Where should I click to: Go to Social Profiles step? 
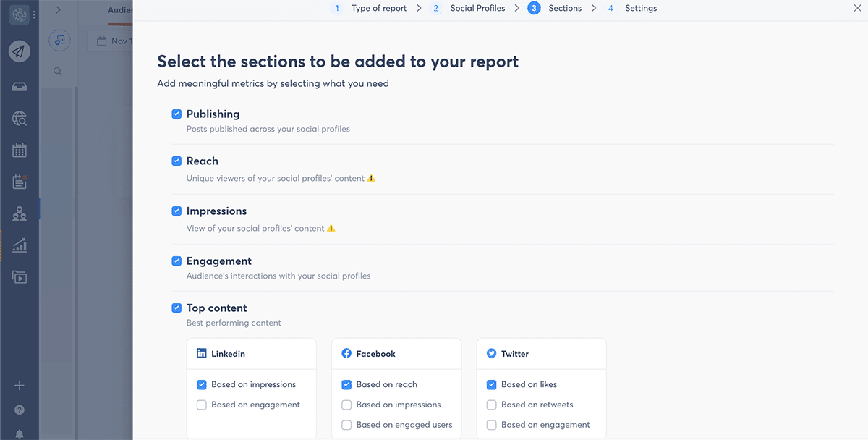(469, 9)
